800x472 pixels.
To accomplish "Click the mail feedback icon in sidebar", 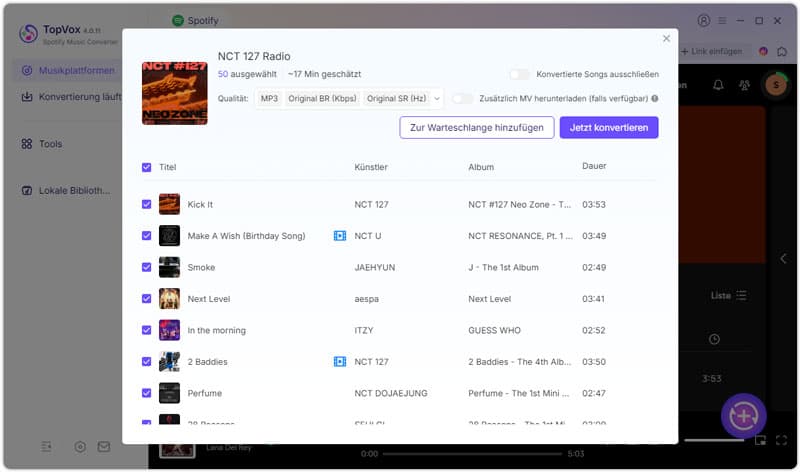I will click(x=104, y=447).
